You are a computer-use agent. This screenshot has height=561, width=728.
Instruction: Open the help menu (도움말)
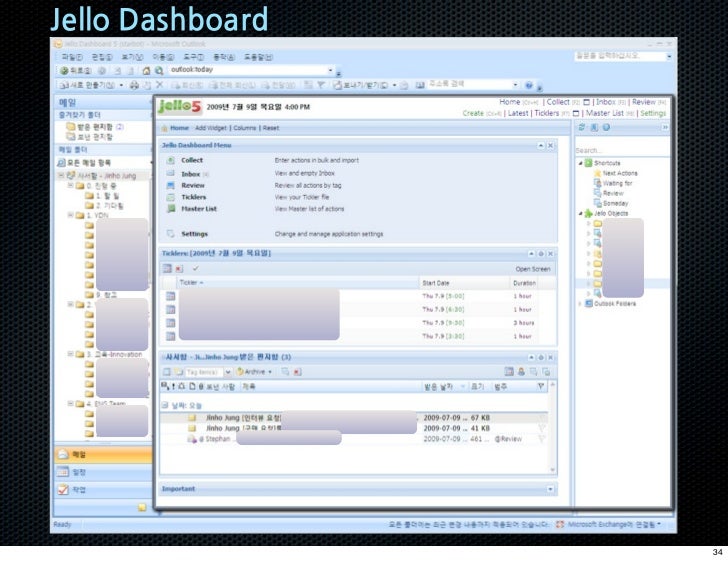[258, 57]
